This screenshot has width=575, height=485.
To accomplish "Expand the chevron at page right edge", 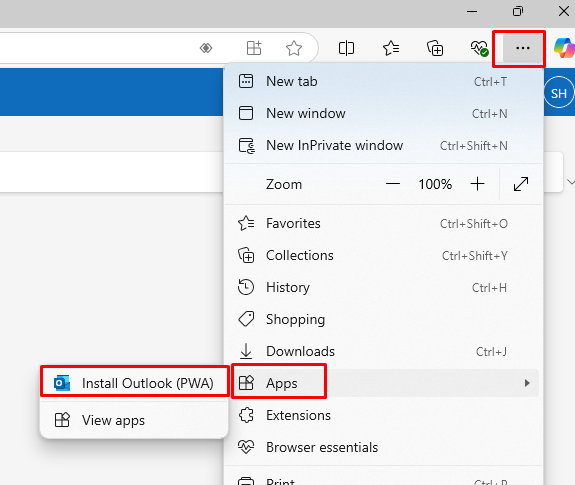I will click(x=571, y=182).
